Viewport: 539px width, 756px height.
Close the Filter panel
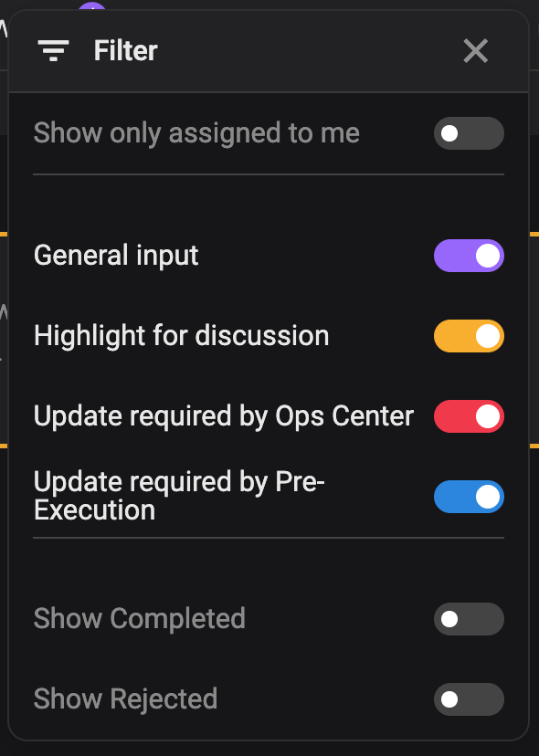tap(476, 51)
